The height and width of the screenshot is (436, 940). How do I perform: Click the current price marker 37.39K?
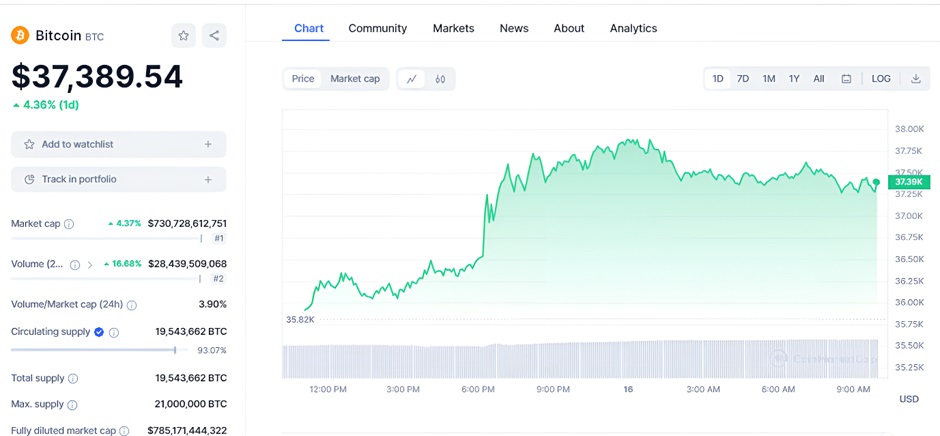909,182
